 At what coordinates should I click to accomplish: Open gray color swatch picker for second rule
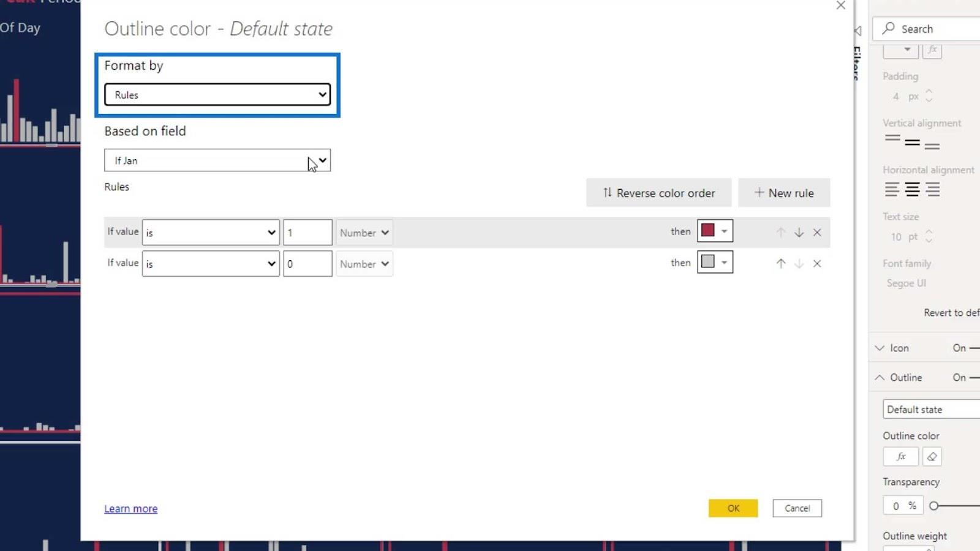[x=715, y=262]
